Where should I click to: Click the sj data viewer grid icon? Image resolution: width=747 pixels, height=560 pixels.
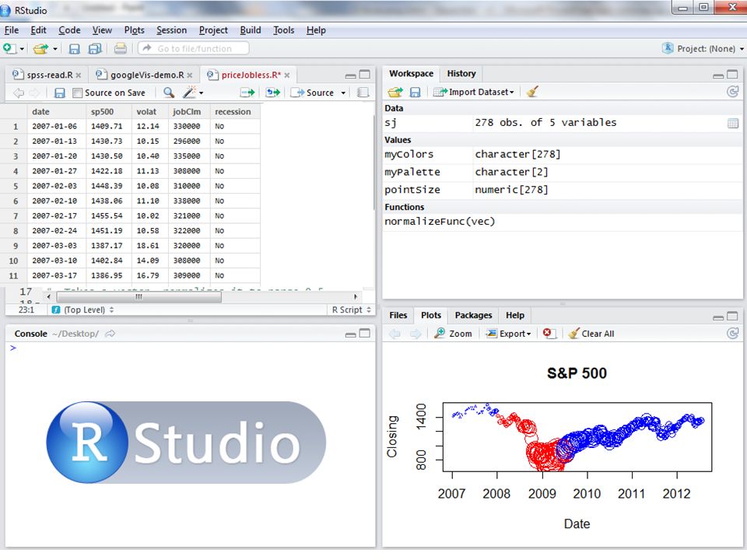point(733,124)
